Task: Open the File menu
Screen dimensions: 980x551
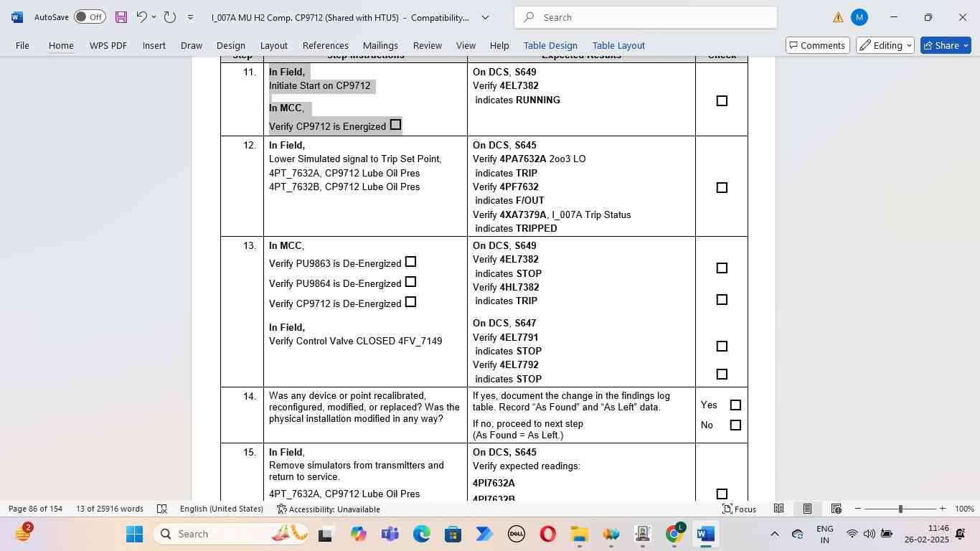Action: coord(22,45)
